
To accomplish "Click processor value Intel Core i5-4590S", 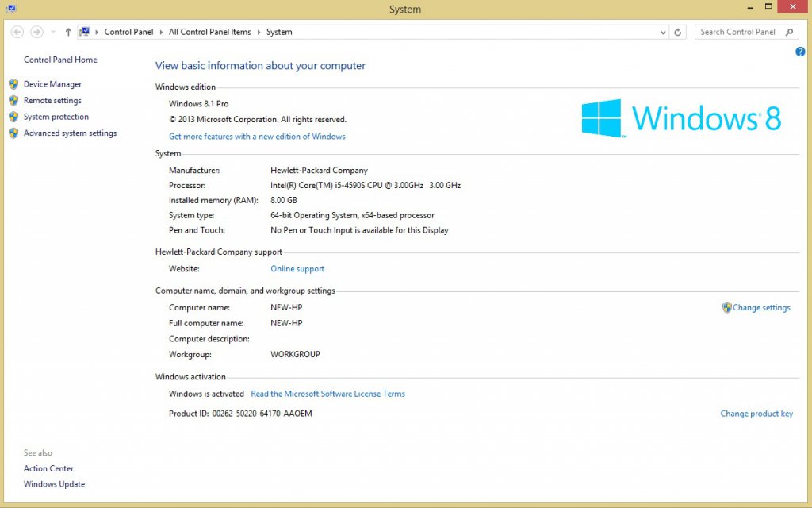I will (366, 185).
